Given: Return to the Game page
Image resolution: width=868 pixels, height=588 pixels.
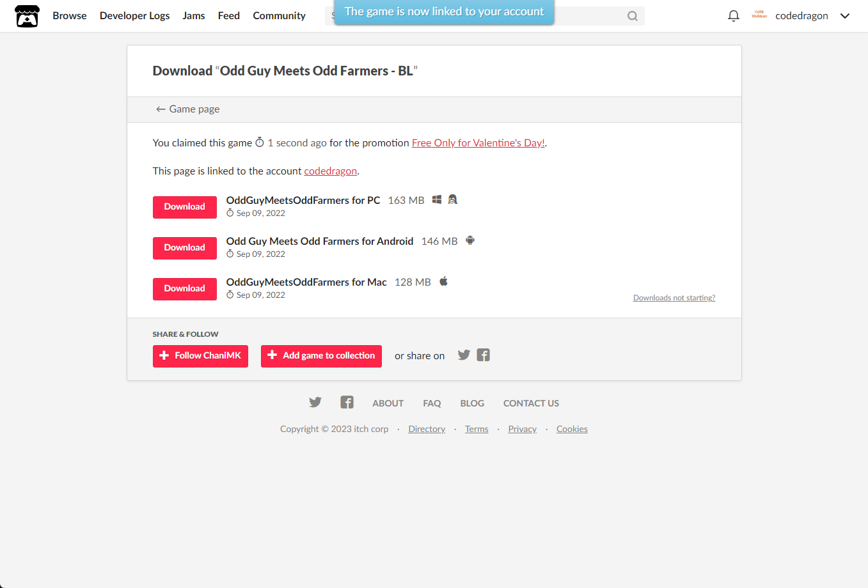Looking at the screenshot, I should click(188, 109).
